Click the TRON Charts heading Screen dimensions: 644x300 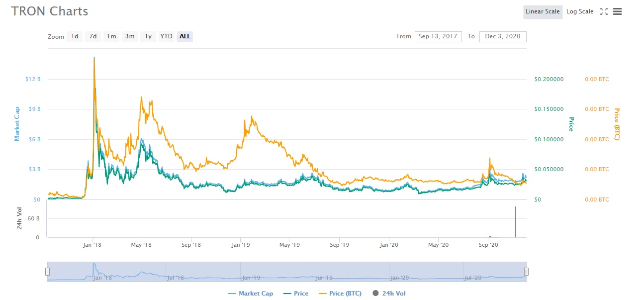click(50, 11)
